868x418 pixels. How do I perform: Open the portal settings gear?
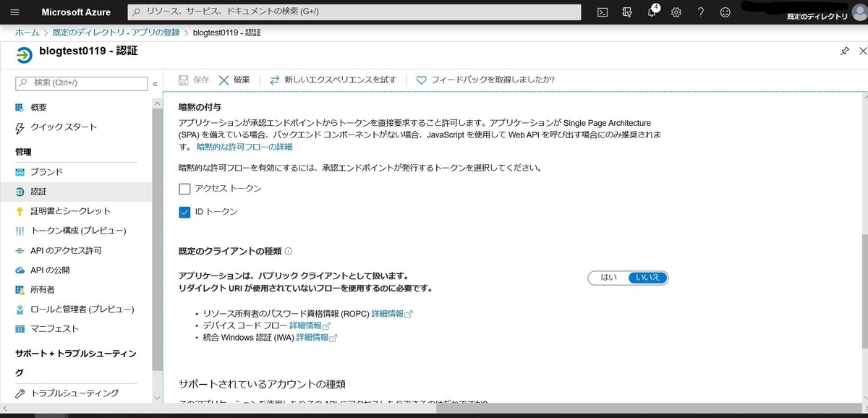pos(676,12)
